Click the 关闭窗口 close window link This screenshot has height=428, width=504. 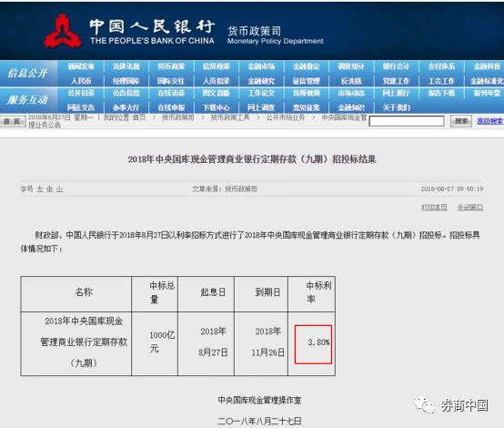tap(470, 208)
